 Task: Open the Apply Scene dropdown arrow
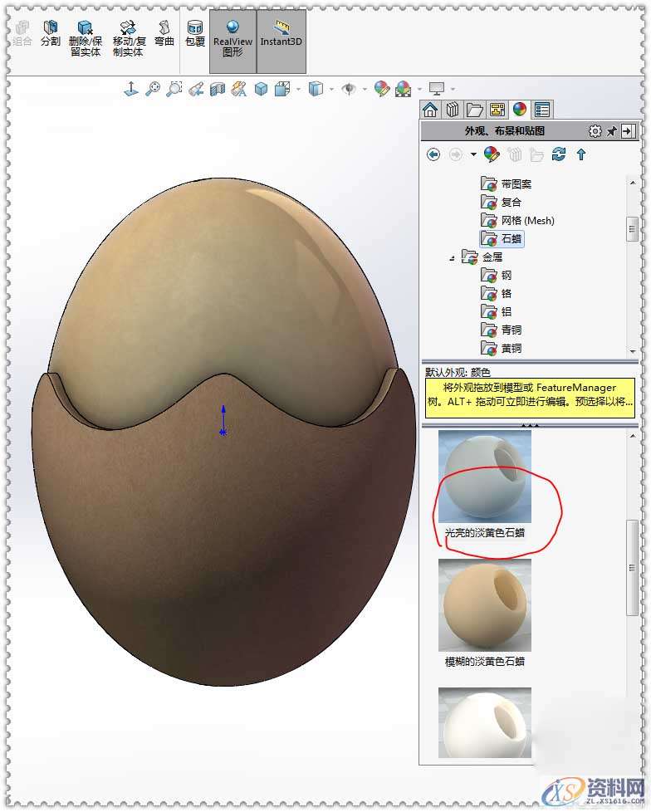pos(419,90)
